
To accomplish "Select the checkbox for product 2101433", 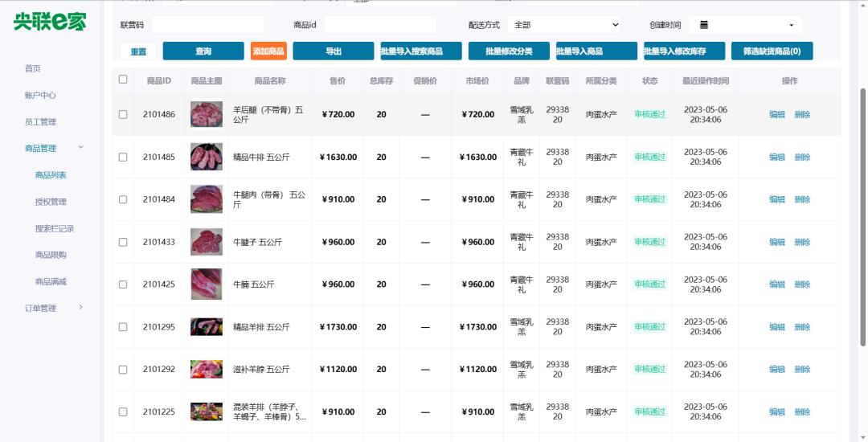I will (x=123, y=242).
